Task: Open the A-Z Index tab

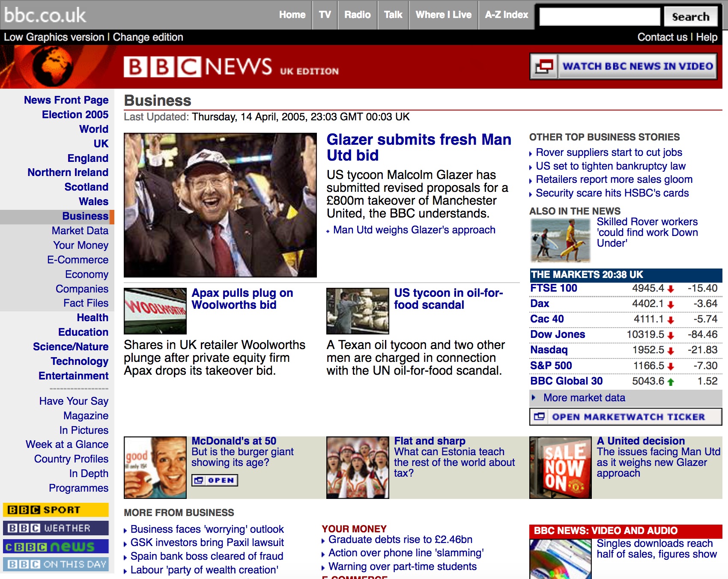Action: coord(506,15)
